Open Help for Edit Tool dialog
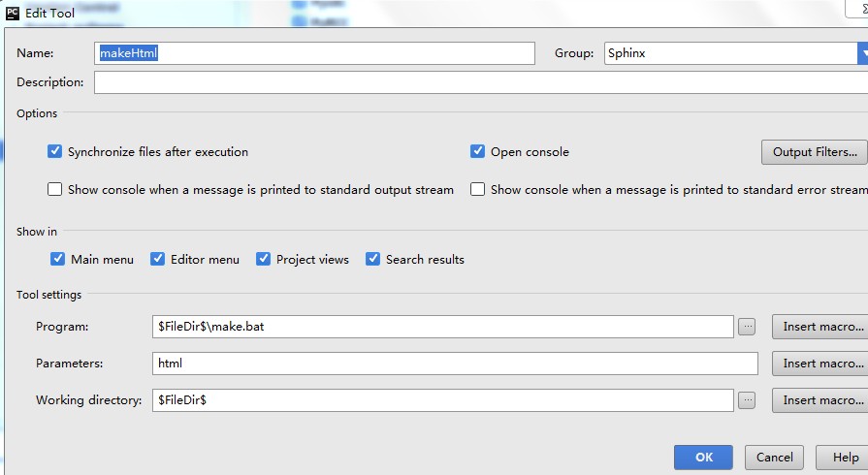868x475 pixels. pos(843,458)
